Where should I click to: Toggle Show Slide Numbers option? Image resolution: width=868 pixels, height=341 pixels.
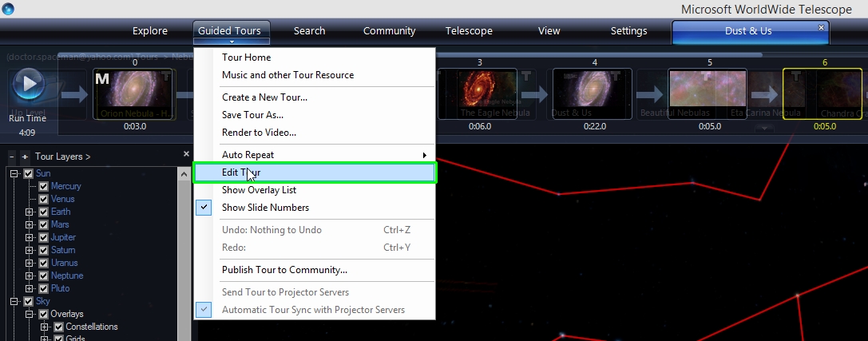[x=315, y=208]
